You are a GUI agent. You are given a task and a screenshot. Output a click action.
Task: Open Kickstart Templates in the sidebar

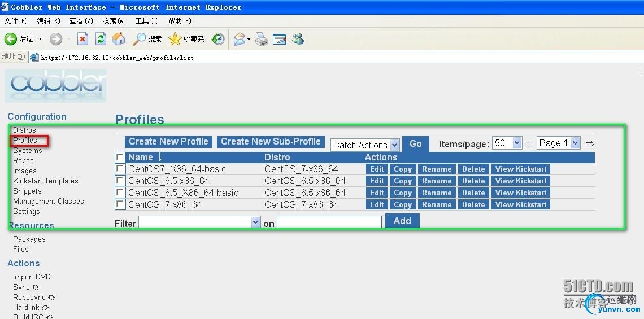(46, 181)
